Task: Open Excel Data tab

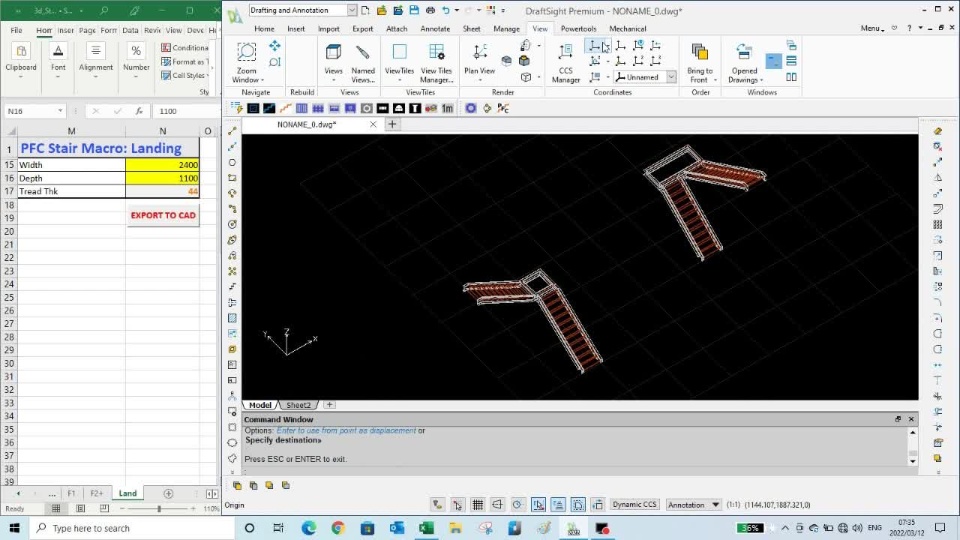Action: pos(130,30)
